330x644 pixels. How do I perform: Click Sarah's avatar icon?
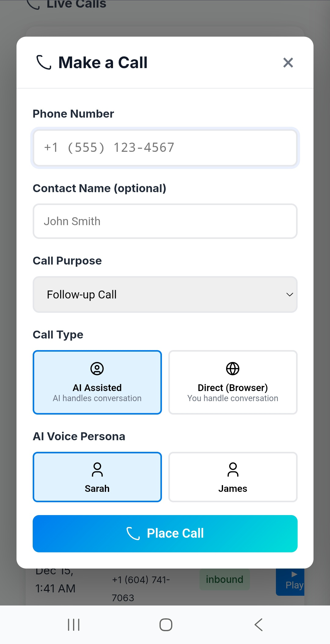(97, 470)
